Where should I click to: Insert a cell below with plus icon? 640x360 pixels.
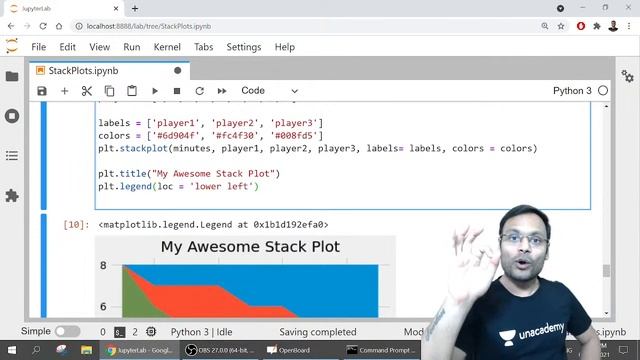click(64, 91)
